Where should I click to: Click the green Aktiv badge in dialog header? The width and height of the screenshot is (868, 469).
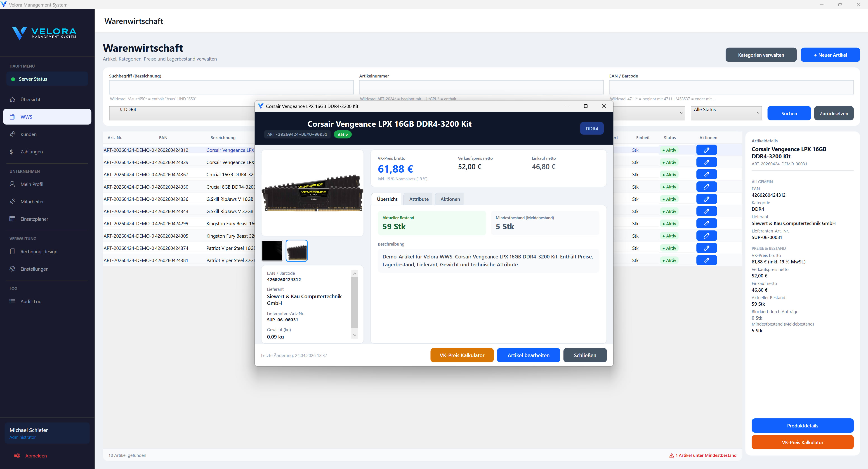343,135
